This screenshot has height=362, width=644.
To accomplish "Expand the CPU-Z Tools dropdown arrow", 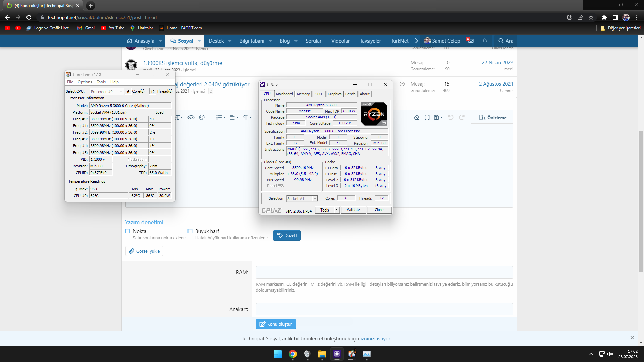I will coord(337,210).
